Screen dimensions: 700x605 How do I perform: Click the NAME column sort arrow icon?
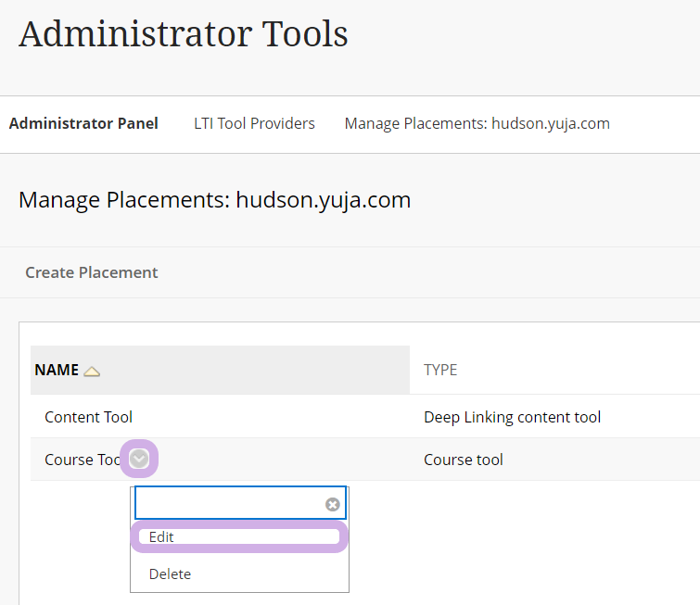[92, 371]
